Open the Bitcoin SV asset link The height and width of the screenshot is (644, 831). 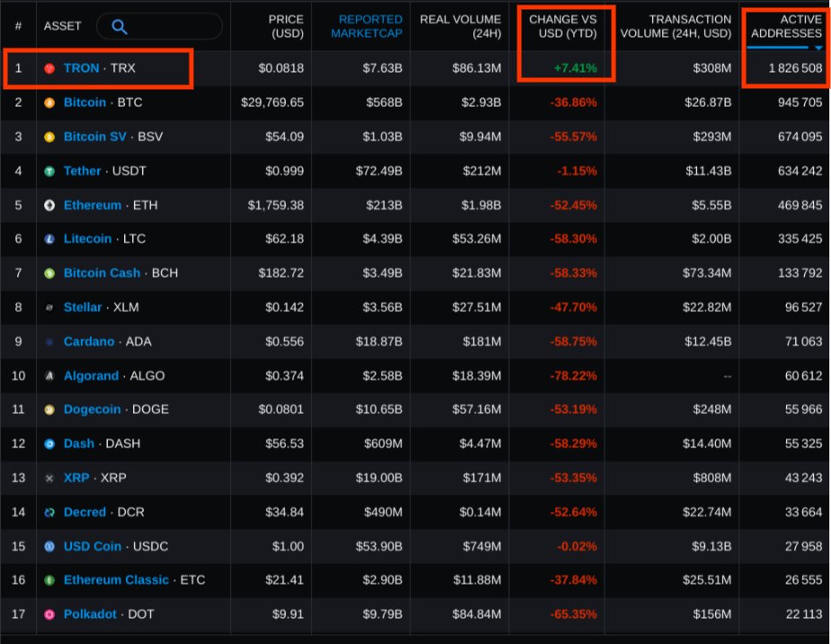click(95, 137)
